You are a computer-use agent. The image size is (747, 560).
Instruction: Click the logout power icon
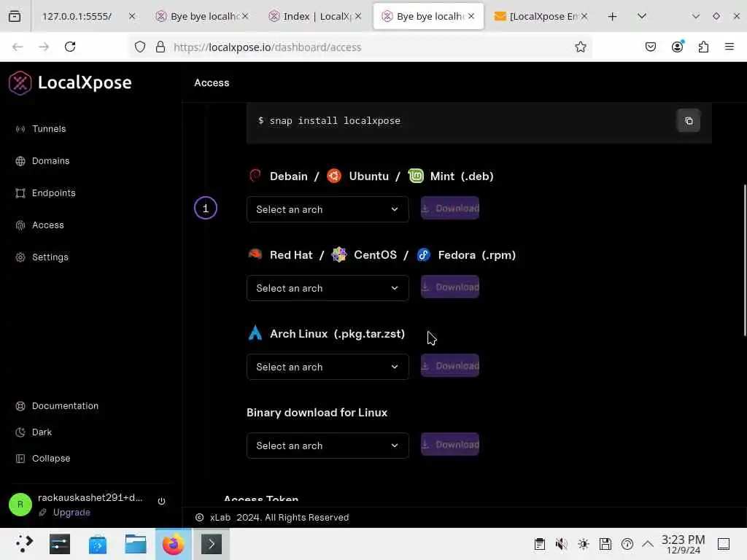[161, 501]
